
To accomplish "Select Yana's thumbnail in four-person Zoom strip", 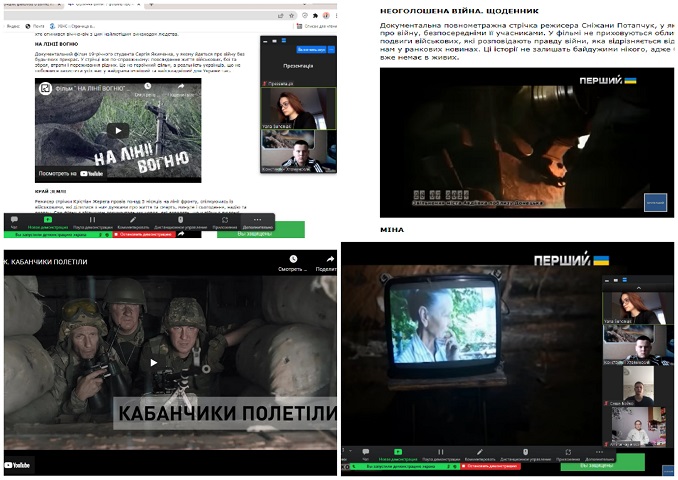I will 638,308.
